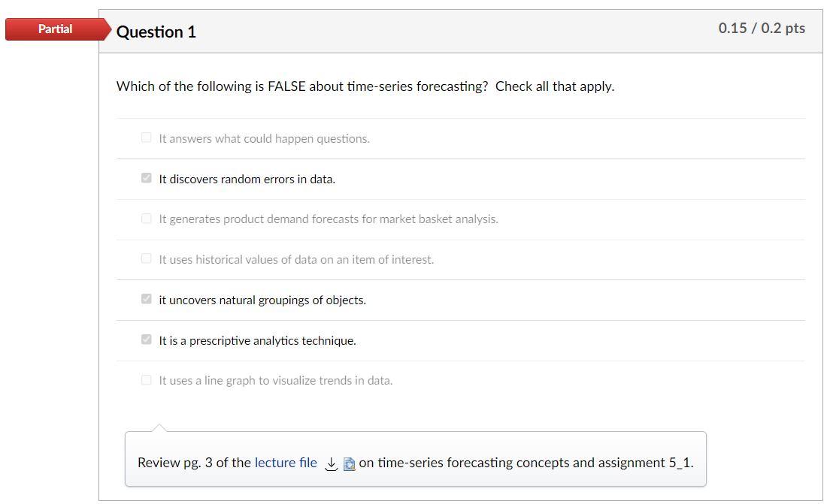The image size is (830, 504).
Task: Uncheck 'It discovers random errors in data'
Action: coord(146,178)
